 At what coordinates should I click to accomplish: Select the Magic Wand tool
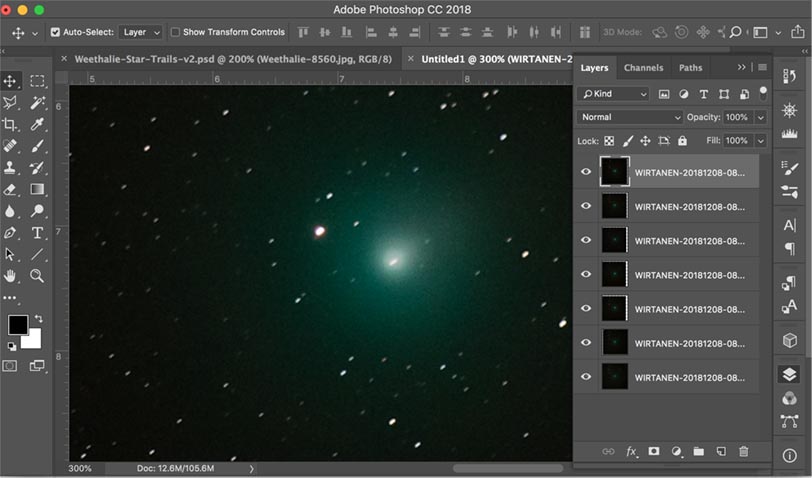click(37, 102)
